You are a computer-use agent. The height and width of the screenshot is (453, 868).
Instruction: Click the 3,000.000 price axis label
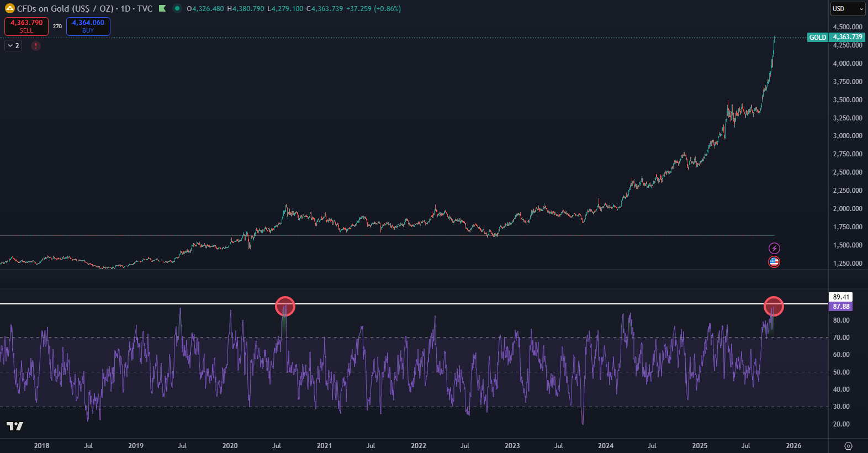tap(848, 136)
